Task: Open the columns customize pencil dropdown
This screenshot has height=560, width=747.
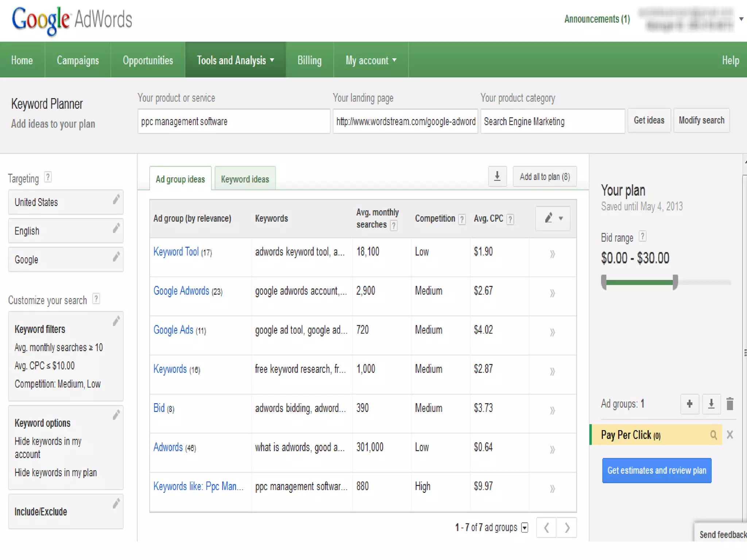Action: (x=553, y=218)
